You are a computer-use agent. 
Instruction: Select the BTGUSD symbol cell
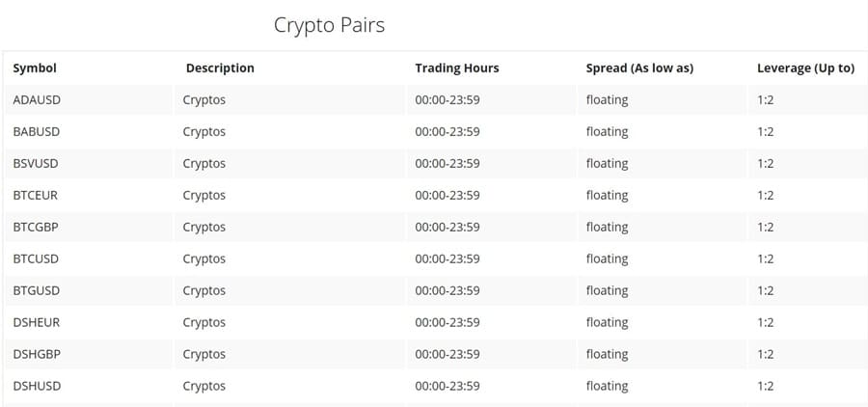point(37,290)
